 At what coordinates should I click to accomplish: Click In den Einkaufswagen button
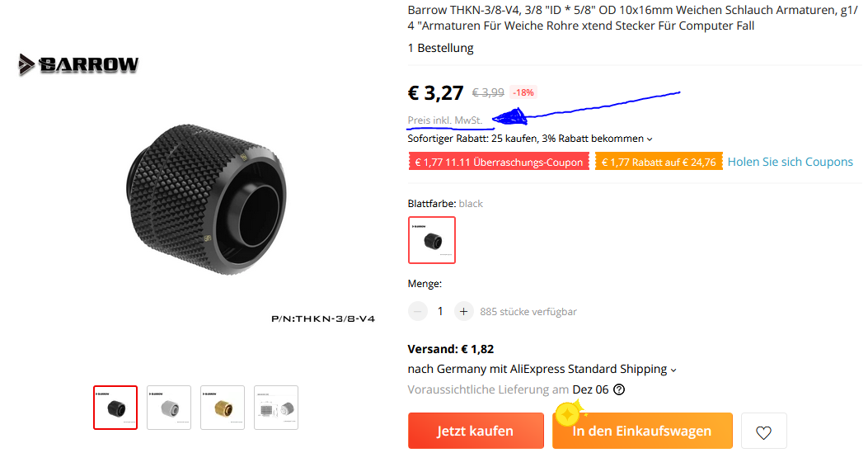coord(642,431)
